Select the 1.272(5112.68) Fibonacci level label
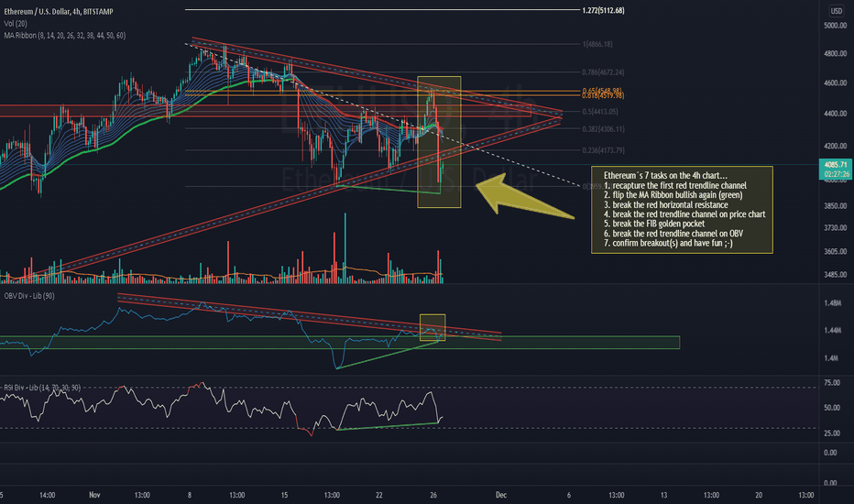The image size is (854, 504). tap(604, 10)
